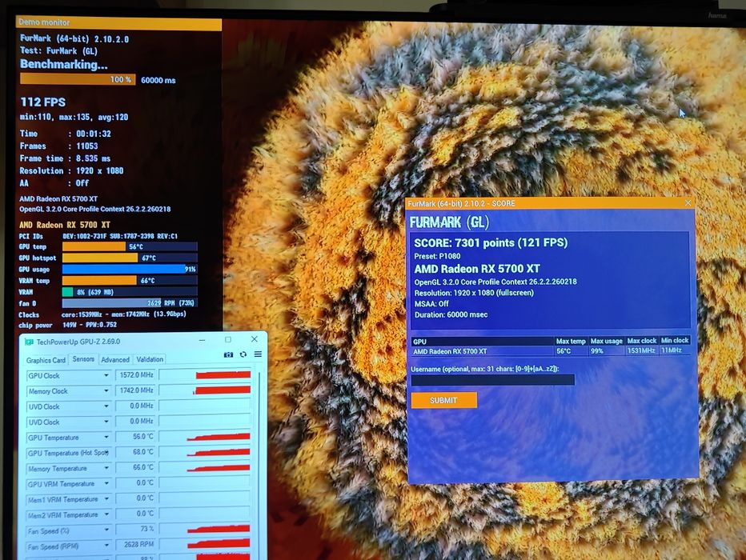Click the Max clock 1531MHz table cell
Image resolution: width=746 pixels, height=560 pixels.
[641, 350]
